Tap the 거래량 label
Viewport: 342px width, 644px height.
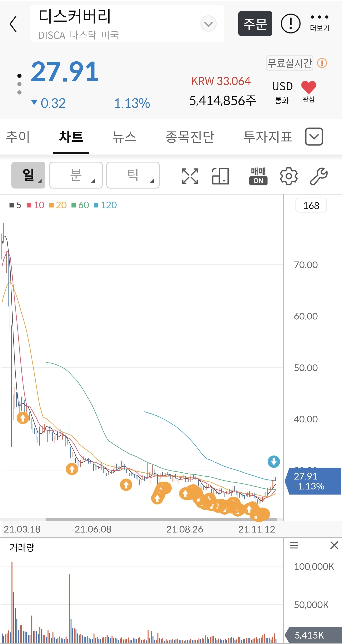click(x=22, y=547)
